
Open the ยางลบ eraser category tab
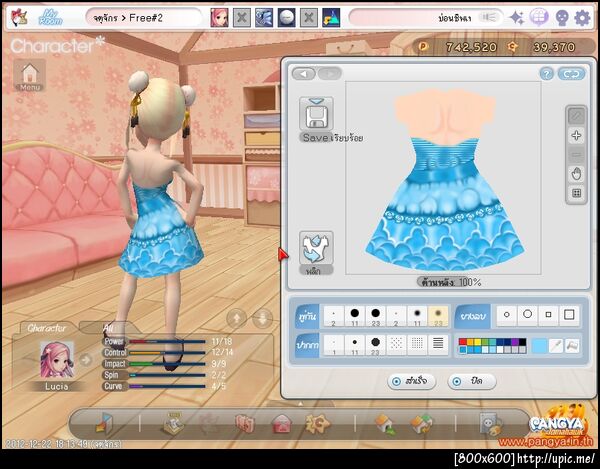[473, 316]
